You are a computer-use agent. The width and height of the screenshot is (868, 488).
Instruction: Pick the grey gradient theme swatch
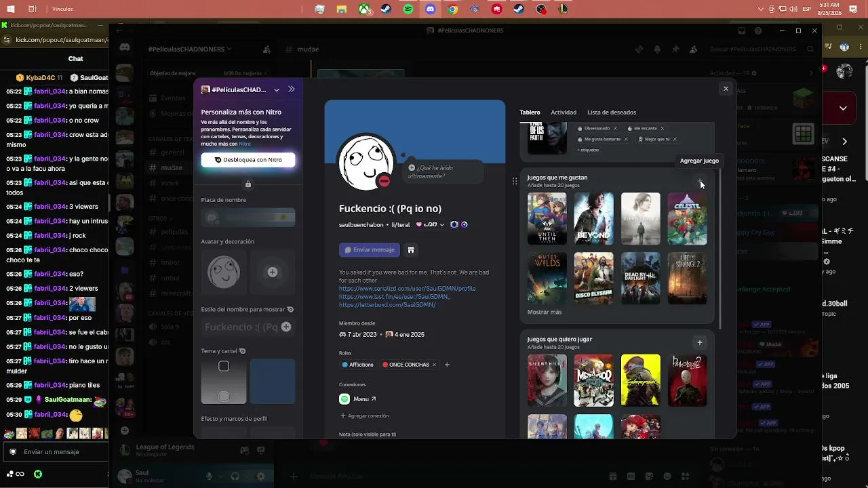[224, 381]
